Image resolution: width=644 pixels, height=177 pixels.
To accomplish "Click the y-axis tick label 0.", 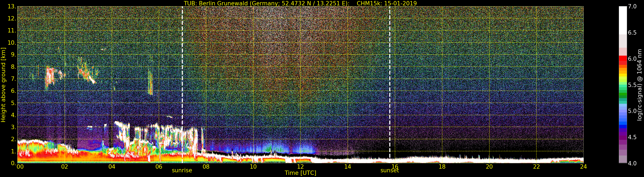I will (14, 163).
